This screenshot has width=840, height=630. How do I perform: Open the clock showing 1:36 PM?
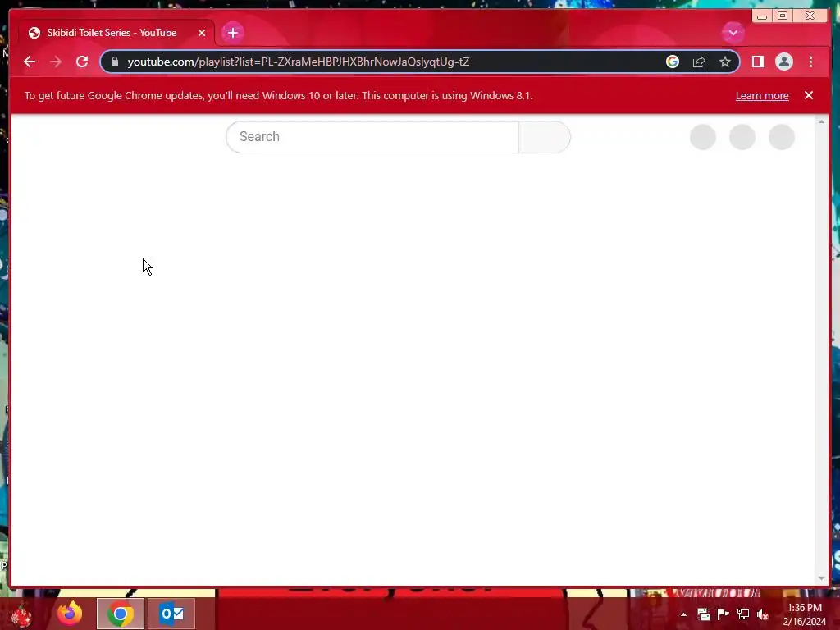click(x=804, y=614)
